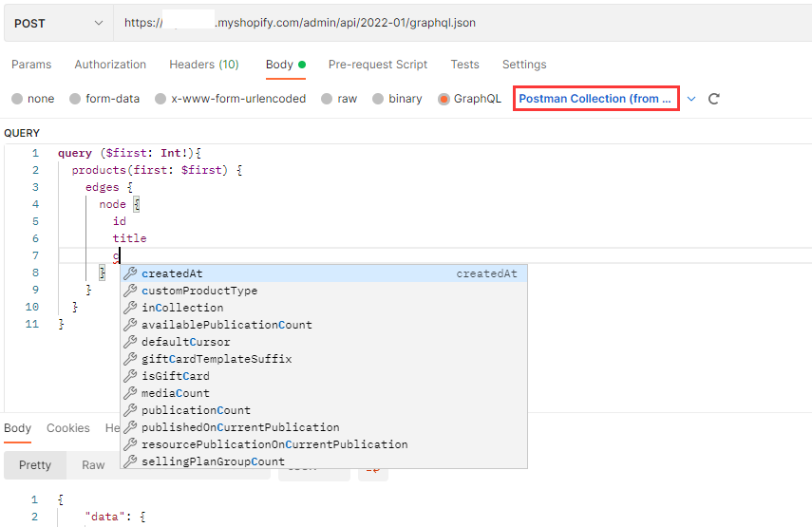812x527 pixels.
Task: Choose availablePublicationCount from autocomplete list
Action: click(226, 325)
